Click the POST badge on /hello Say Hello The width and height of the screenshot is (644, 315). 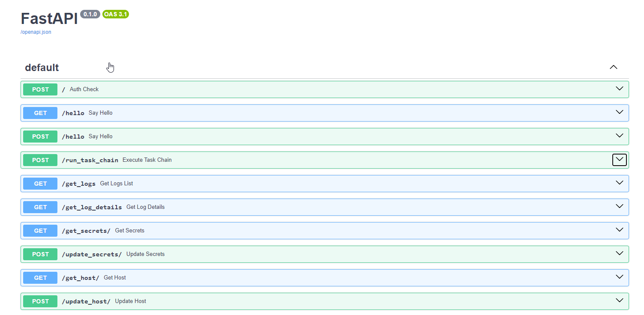[40, 136]
